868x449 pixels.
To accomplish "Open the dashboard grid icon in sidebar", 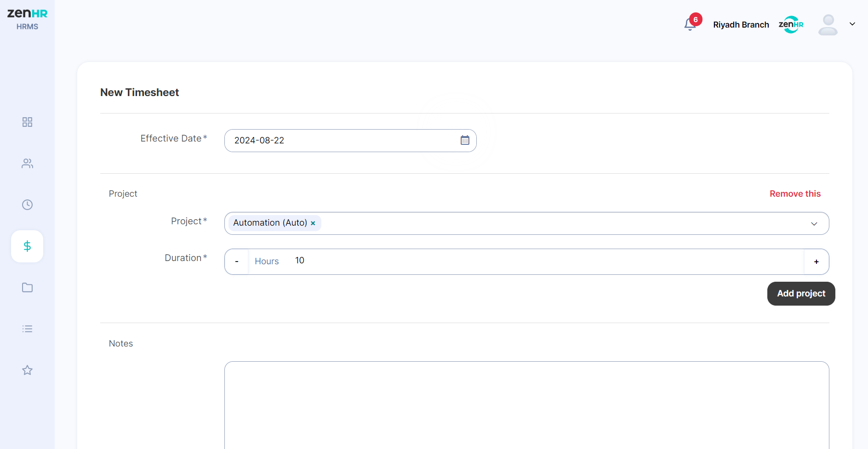I will click(27, 122).
